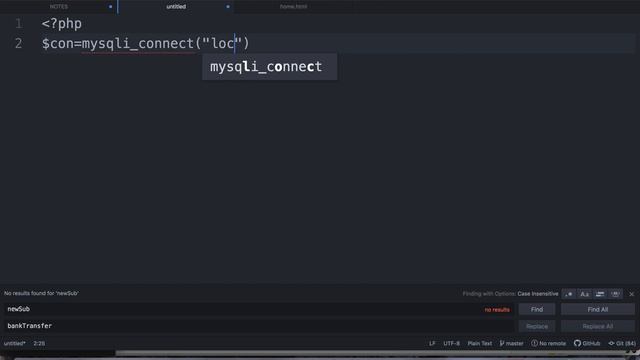Image resolution: width=640 pixels, height=360 pixels.
Task: Click the Case Insensitive options label
Action: pos(538,294)
